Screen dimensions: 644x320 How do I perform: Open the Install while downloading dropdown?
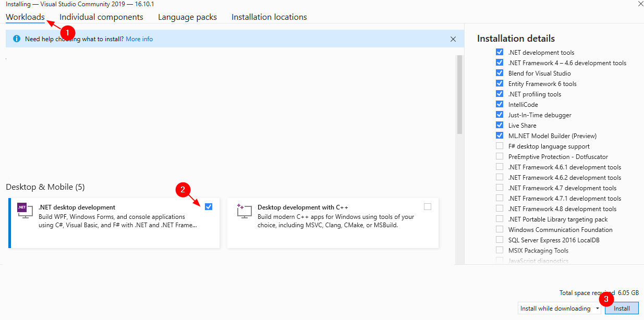(560, 308)
